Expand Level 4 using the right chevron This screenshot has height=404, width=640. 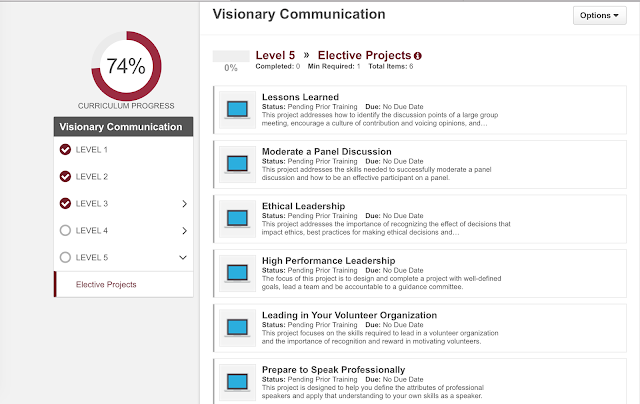[184, 231]
